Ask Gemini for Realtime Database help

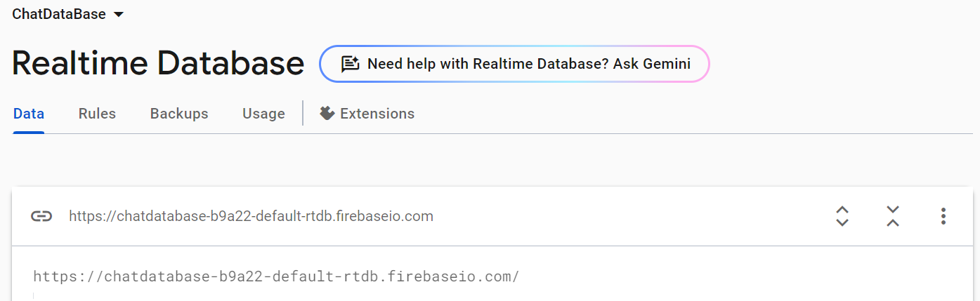click(528, 64)
